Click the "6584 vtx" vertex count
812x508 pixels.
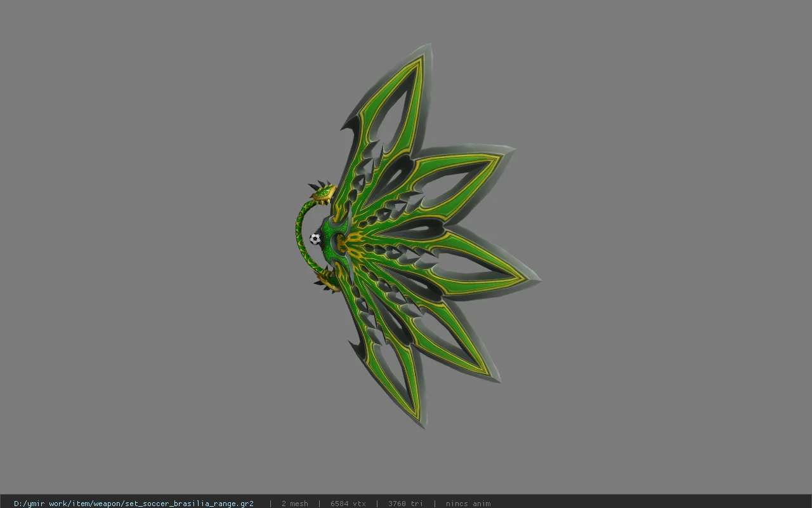348,504
